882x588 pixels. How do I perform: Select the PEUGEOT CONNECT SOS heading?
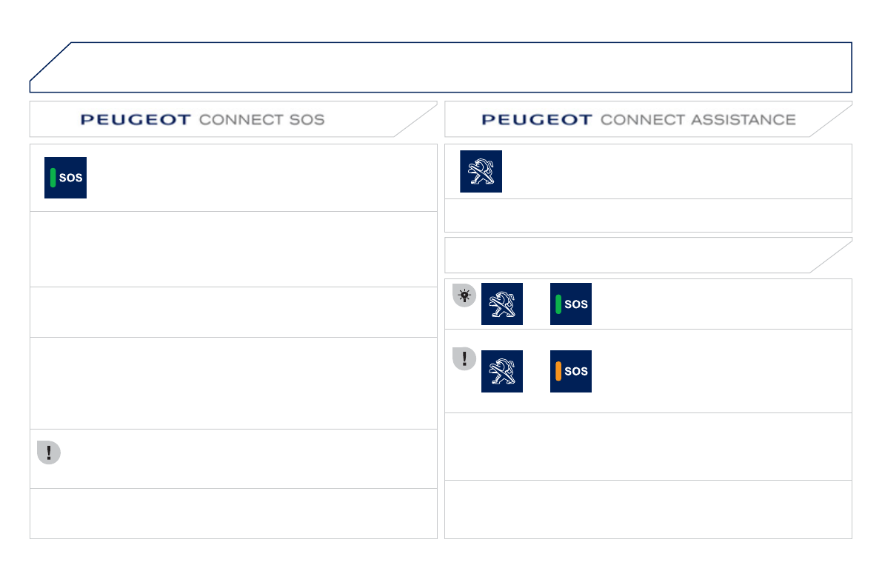tap(202, 119)
